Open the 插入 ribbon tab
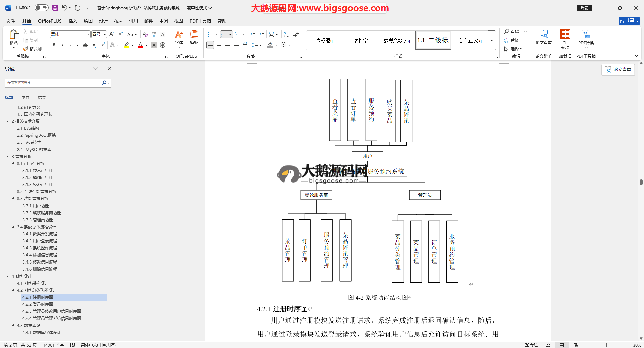644x348 pixels. (x=73, y=21)
